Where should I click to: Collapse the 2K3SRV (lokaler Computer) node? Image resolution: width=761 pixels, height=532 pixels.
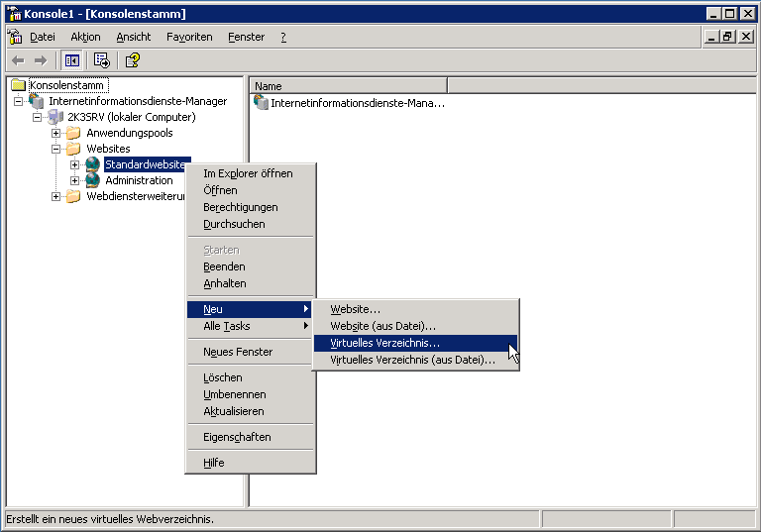(37, 117)
